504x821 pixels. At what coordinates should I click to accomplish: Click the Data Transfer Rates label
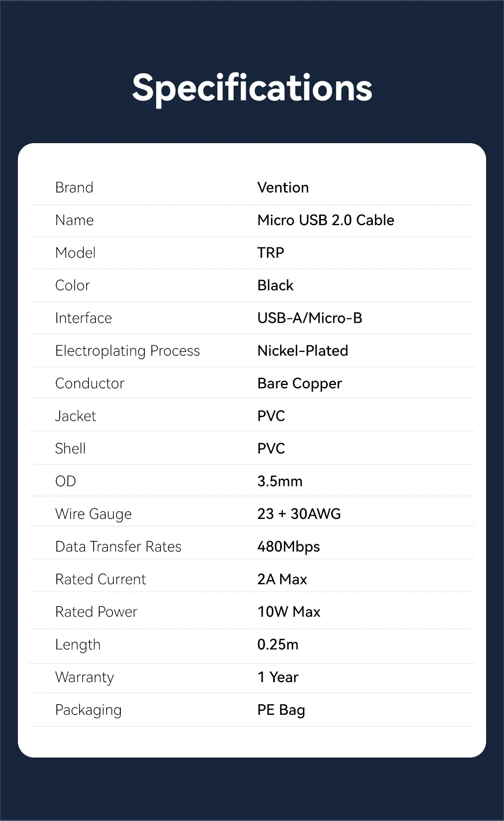click(x=118, y=547)
